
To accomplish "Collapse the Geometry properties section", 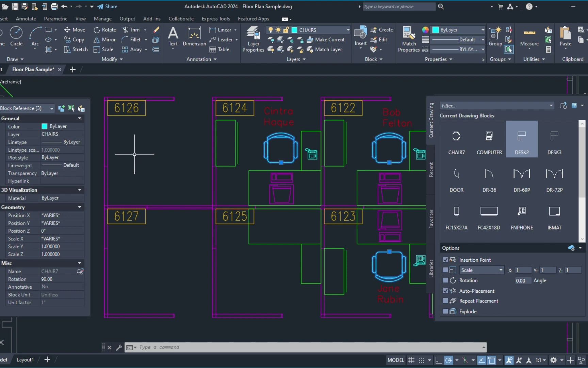I will coord(79,207).
